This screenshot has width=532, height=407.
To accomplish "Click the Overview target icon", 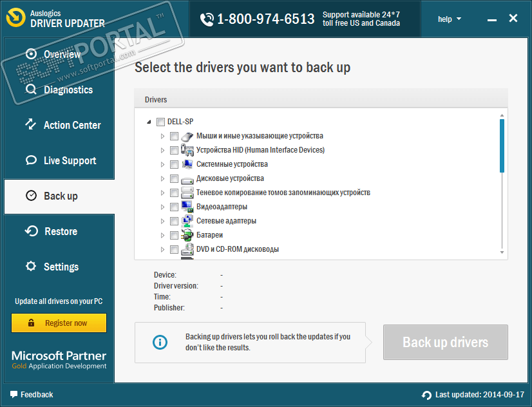I will (x=31, y=54).
